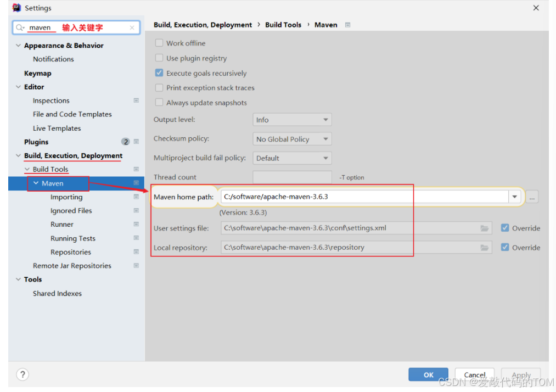Click project-level icon on Maven row

tap(136, 183)
